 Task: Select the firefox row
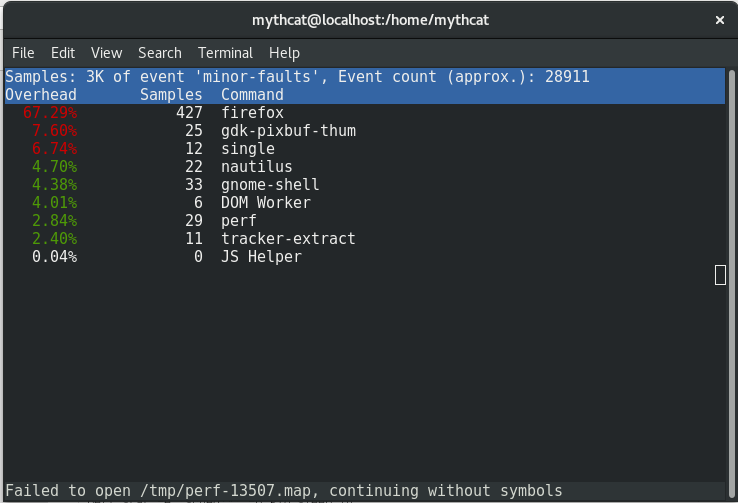365,113
